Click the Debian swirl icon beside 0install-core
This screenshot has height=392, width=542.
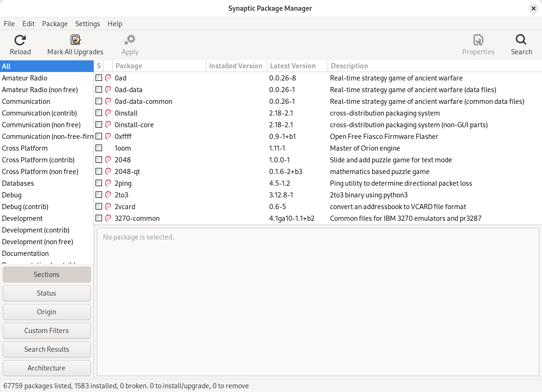click(x=108, y=125)
